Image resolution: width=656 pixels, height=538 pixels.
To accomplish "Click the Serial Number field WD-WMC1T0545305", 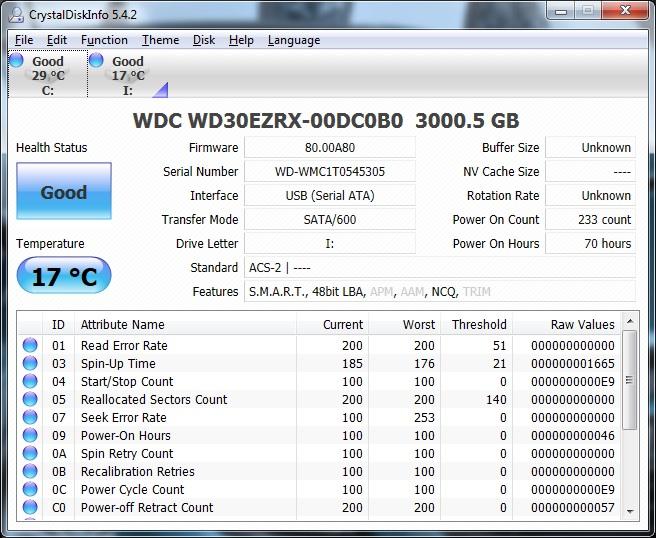I will click(330, 172).
